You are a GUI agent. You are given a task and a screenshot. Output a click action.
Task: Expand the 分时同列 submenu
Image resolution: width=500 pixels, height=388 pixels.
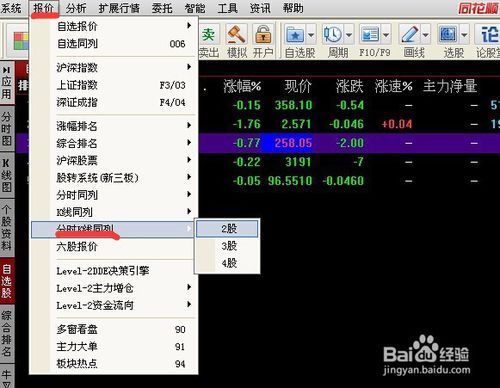coord(113,195)
